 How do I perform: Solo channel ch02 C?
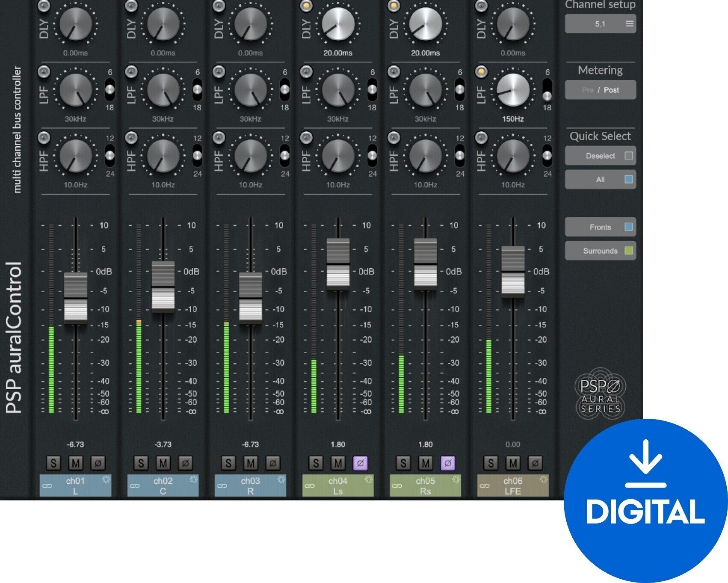pyautogui.click(x=141, y=463)
